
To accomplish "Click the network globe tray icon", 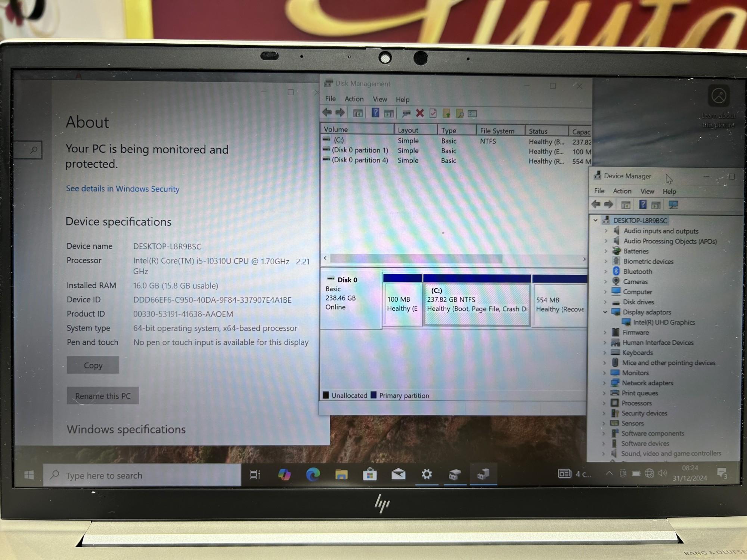I will [650, 473].
